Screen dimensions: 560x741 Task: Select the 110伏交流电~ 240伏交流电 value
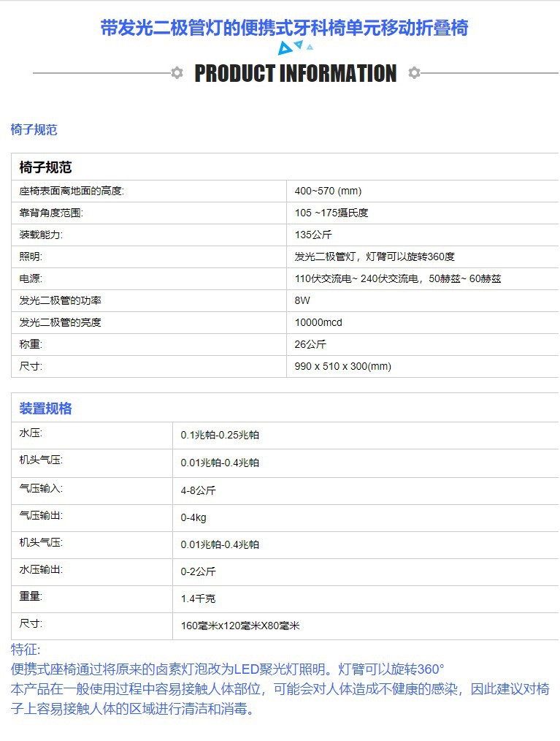pyautogui.click(x=398, y=278)
